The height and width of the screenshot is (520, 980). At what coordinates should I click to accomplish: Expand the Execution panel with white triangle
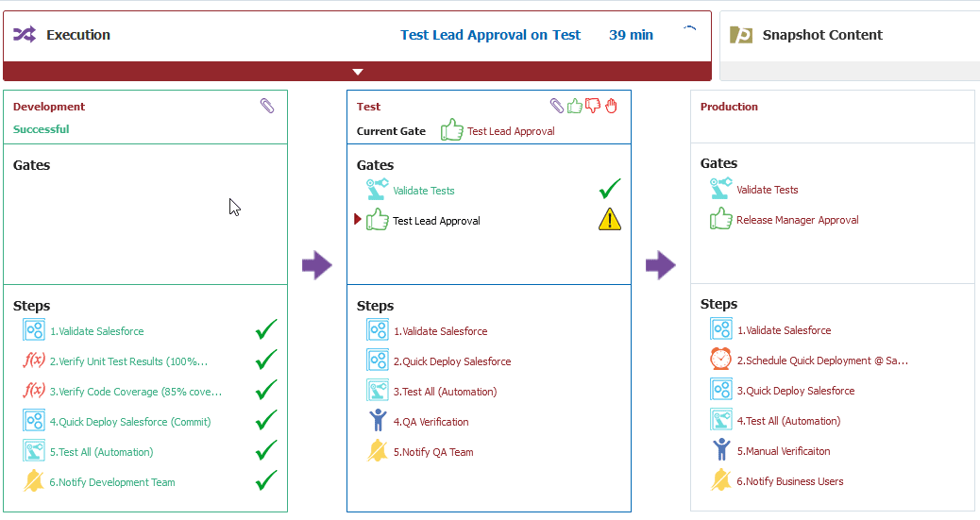click(x=358, y=72)
